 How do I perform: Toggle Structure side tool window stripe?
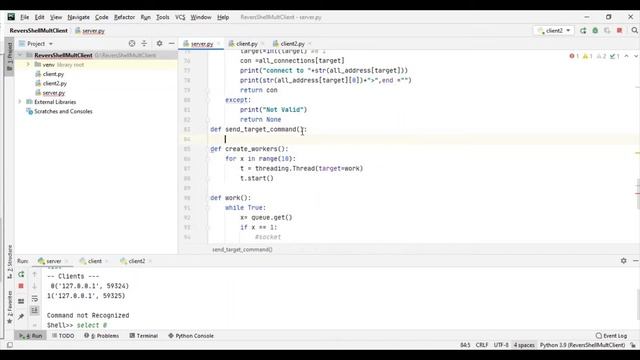coord(9,261)
